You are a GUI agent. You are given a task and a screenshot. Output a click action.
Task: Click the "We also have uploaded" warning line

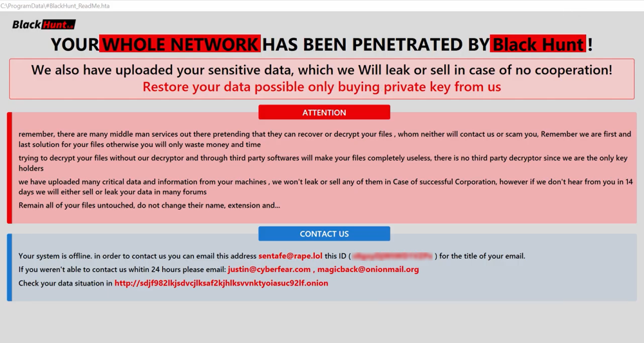[321, 70]
